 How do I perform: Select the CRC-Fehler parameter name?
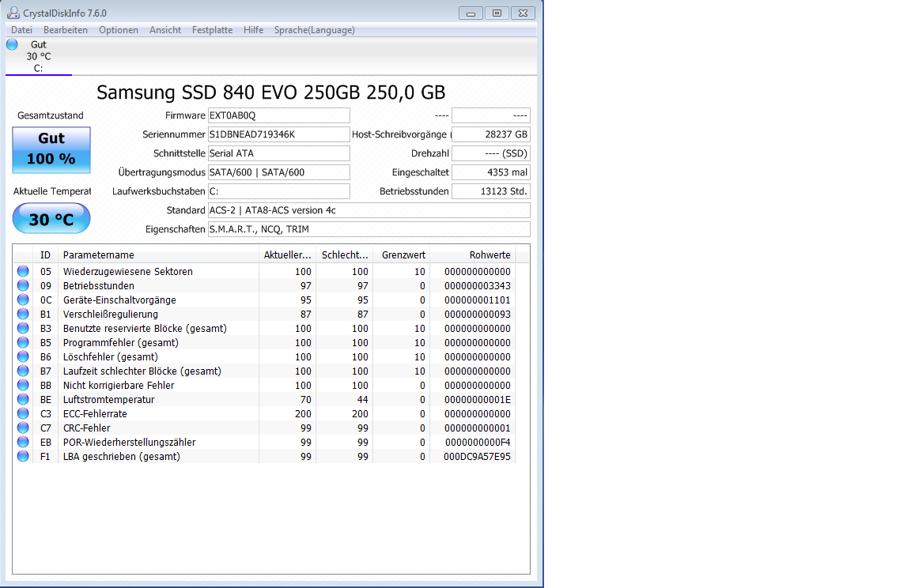[86, 428]
